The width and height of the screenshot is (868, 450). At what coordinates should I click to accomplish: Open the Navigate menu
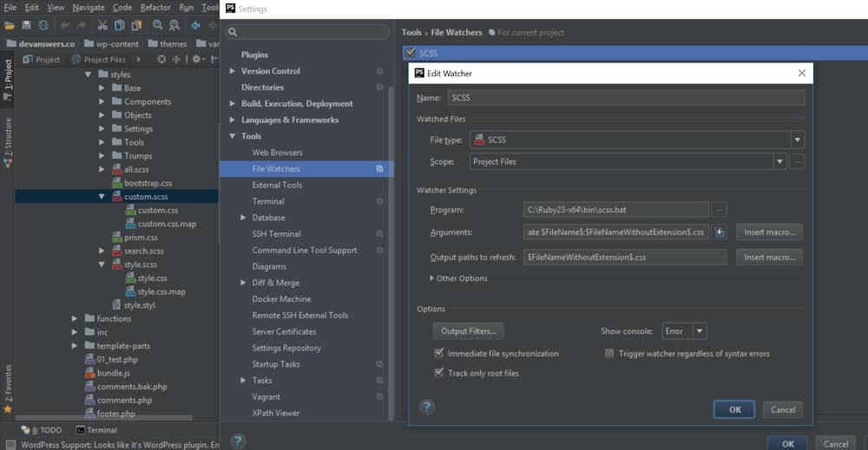coord(89,7)
